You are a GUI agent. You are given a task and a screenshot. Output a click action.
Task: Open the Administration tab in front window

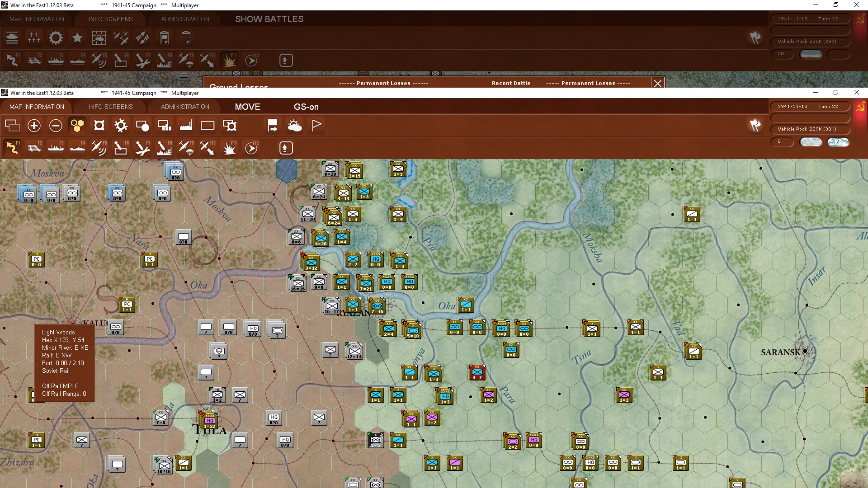tap(185, 107)
